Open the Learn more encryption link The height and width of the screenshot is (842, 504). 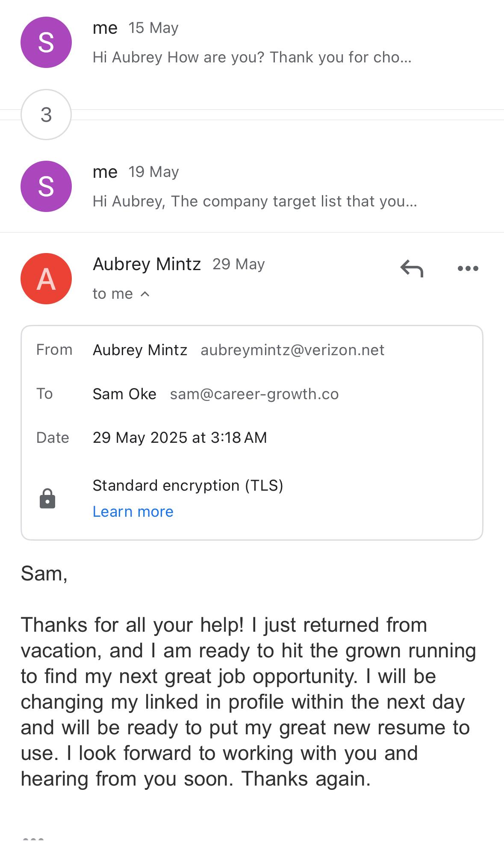click(133, 512)
